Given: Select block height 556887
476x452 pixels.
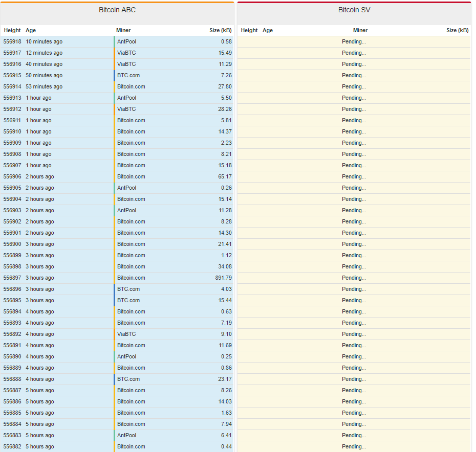Looking at the screenshot, I should [x=12, y=390].
